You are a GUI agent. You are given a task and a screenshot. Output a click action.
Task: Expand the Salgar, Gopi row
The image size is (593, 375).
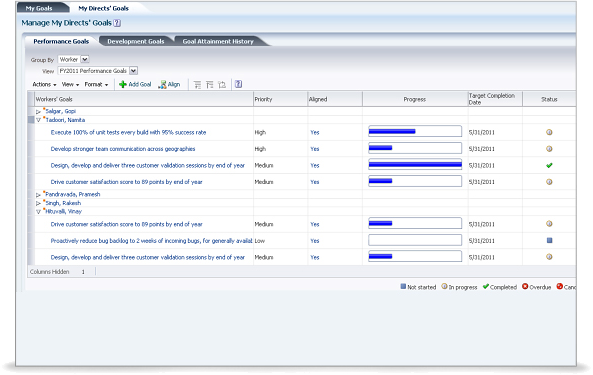[x=38, y=112]
